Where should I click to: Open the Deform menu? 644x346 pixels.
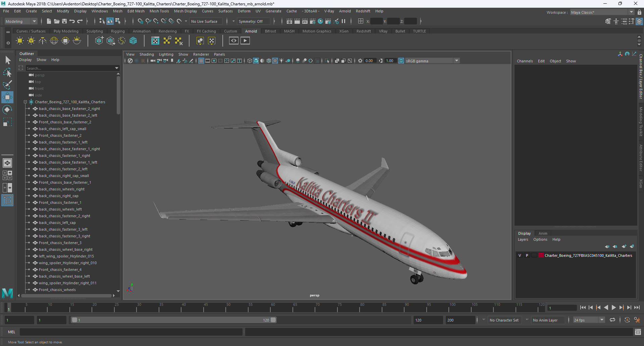point(244,11)
